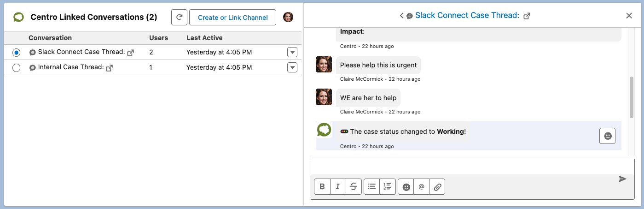Click the Centro Linked Conversations (2) title
The image size is (644, 209).
coord(94,17)
